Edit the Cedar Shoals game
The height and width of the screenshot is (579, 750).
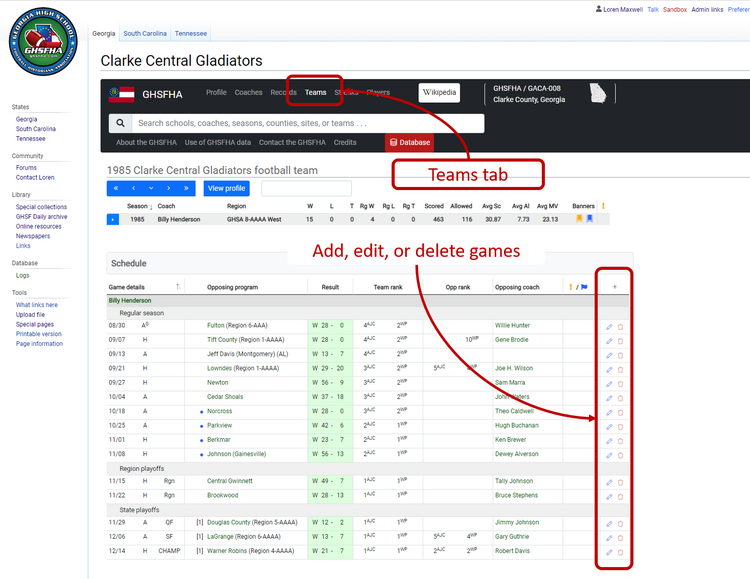pos(609,398)
